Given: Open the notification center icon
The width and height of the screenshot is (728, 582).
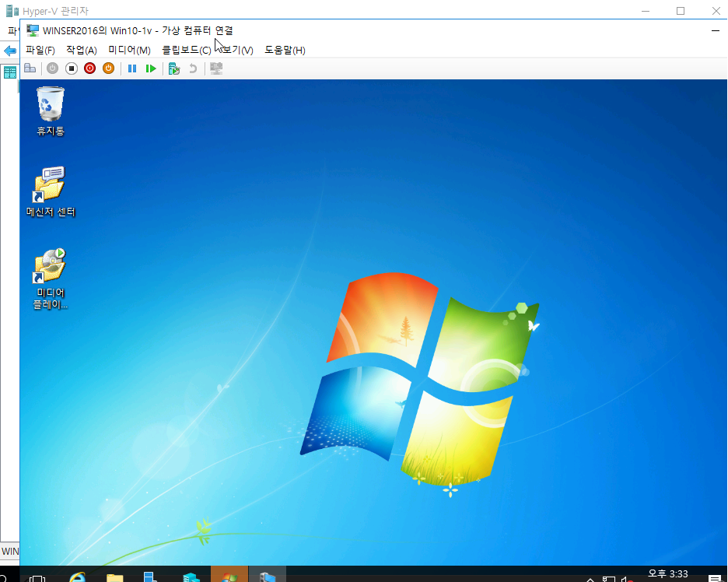Looking at the screenshot, I should pos(716,578).
